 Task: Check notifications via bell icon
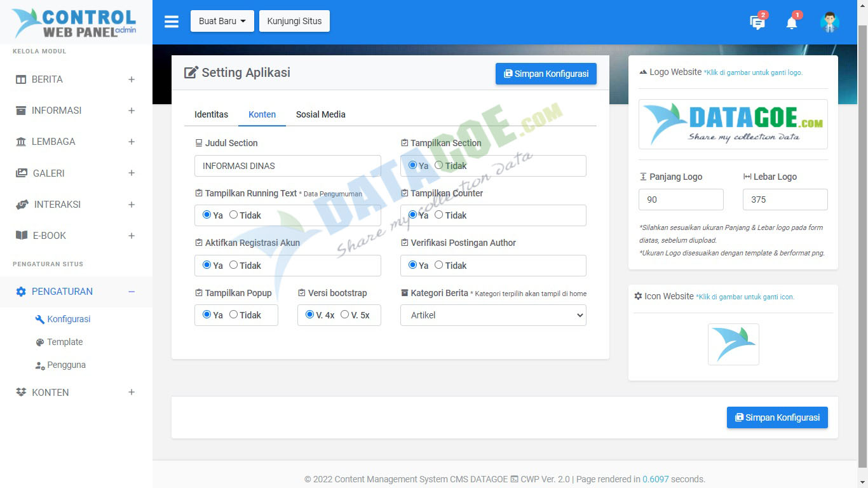[791, 22]
